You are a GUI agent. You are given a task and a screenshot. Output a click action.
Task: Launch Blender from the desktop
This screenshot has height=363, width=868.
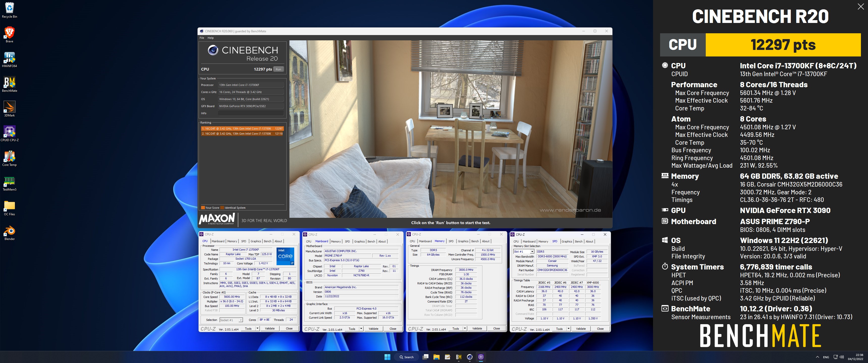pyautogui.click(x=9, y=232)
